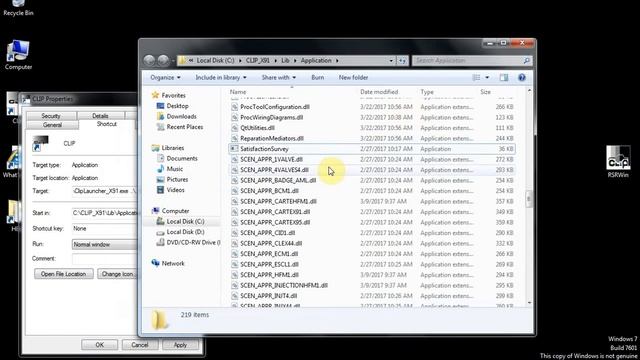Change view with the view icon
Screen dimensions: 640x360
pyautogui.click(x=476, y=78)
